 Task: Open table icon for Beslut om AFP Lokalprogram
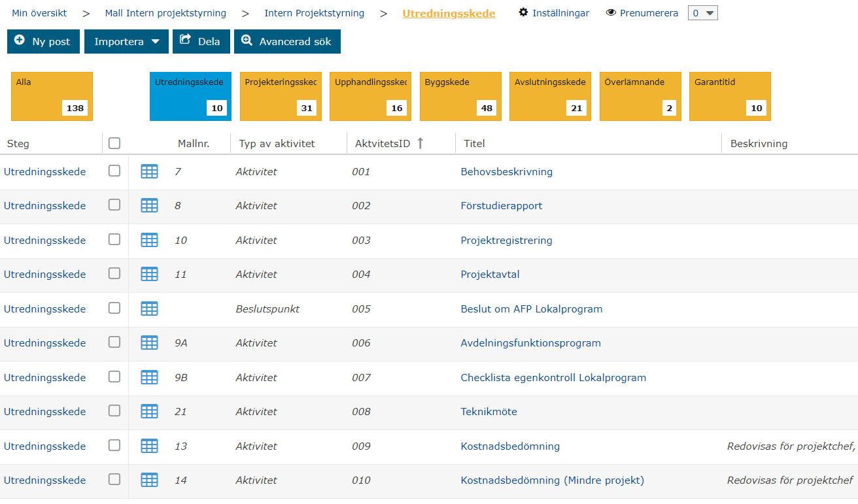(x=149, y=309)
